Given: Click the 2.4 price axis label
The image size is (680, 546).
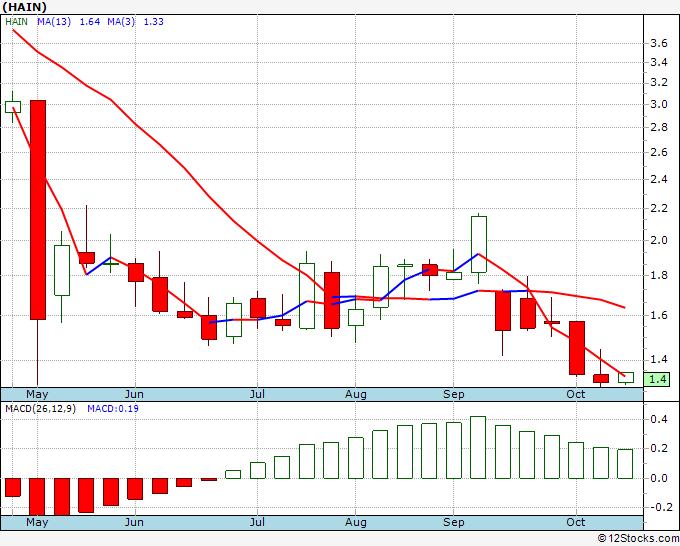Looking at the screenshot, I should coord(659,179).
